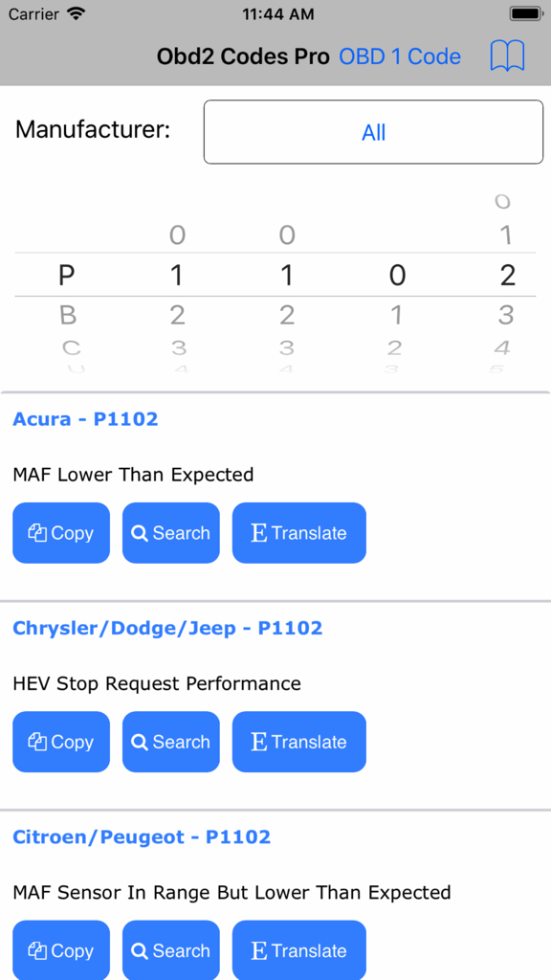Open the bookmarks book icon in the navigation bar
Viewport: 551px width, 980px height.
508,56
